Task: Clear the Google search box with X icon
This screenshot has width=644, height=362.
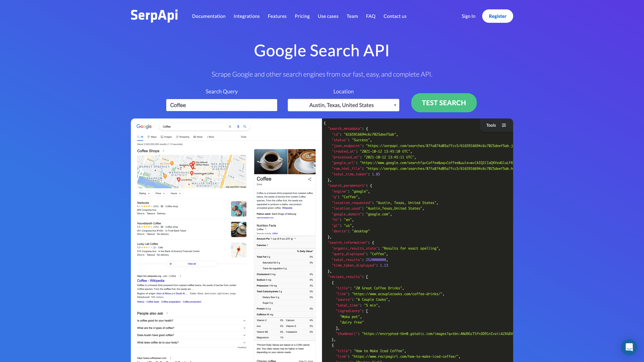Action: coord(230,127)
